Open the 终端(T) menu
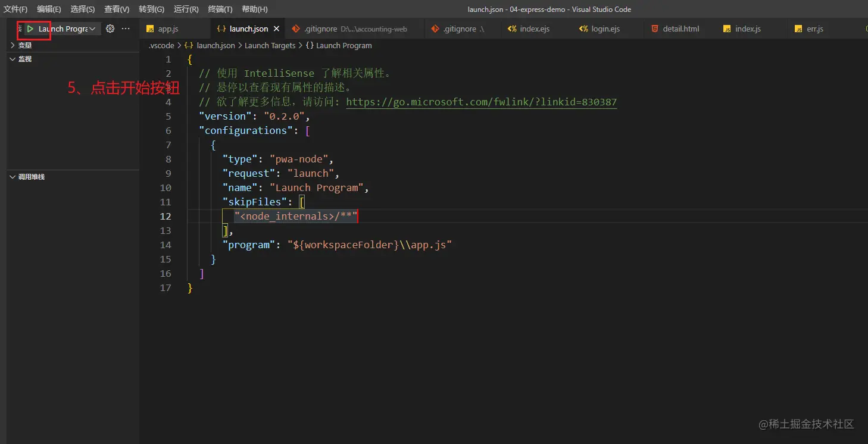 pyautogui.click(x=220, y=9)
